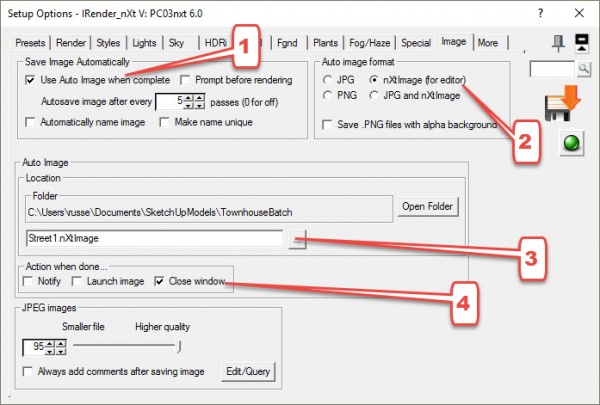Viewport: 600px width, 405px height.
Task: Select the Image tab
Action: pos(454,41)
